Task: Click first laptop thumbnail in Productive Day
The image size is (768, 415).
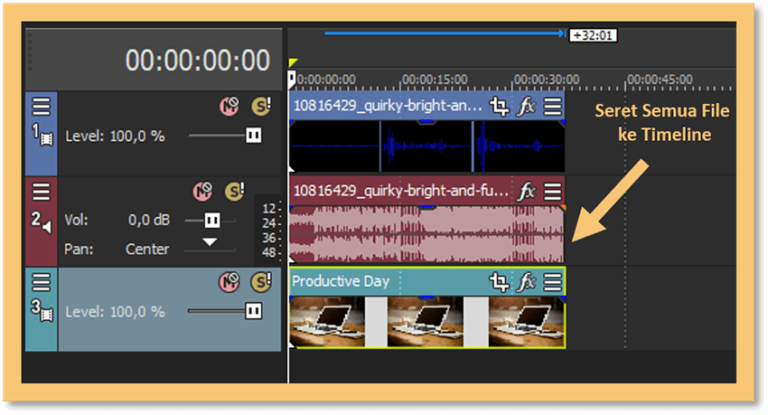Action: (x=327, y=321)
